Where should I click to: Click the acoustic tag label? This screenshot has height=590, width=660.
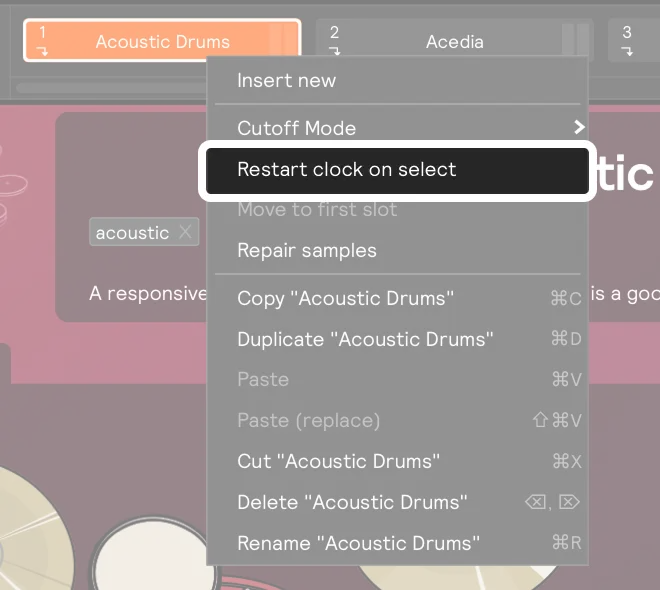pyautogui.click(x=132, y=233)
